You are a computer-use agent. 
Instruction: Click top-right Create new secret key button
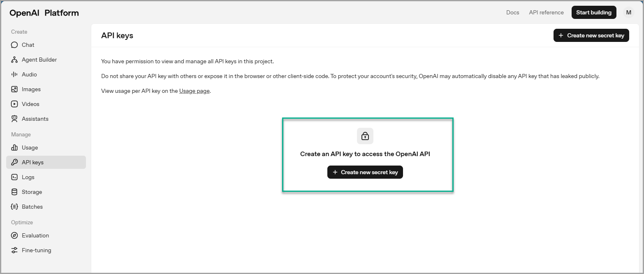(x=591, y=35)
